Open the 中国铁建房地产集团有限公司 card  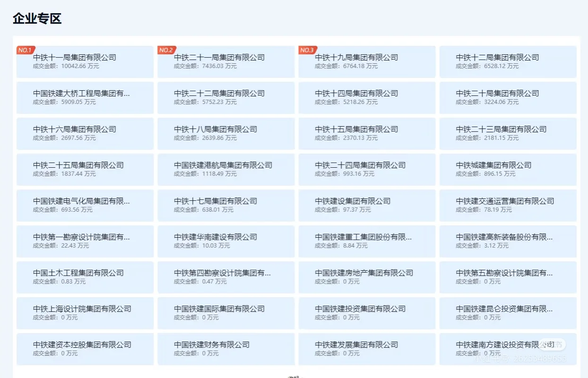point(367,277)
